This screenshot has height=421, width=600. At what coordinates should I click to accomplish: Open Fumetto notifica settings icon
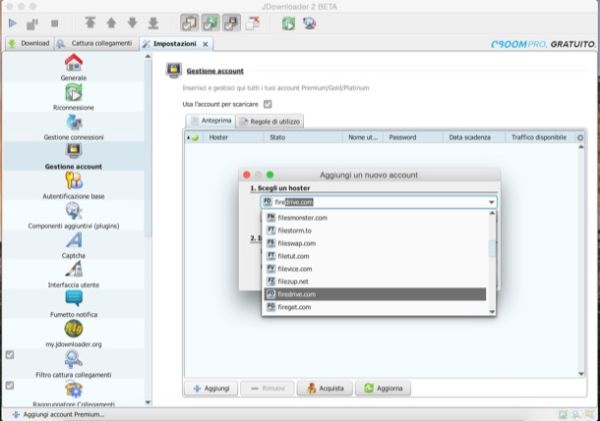coord(73,299)
